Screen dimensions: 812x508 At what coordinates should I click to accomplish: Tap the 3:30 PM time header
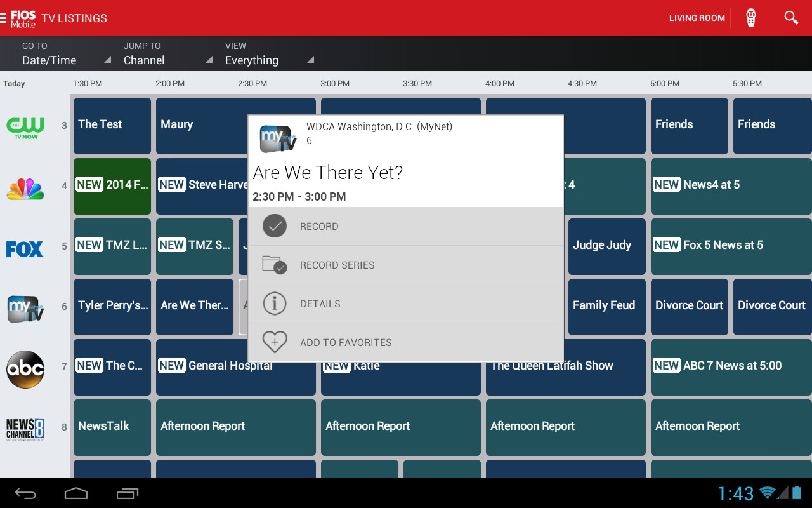[x=417, y=84]
